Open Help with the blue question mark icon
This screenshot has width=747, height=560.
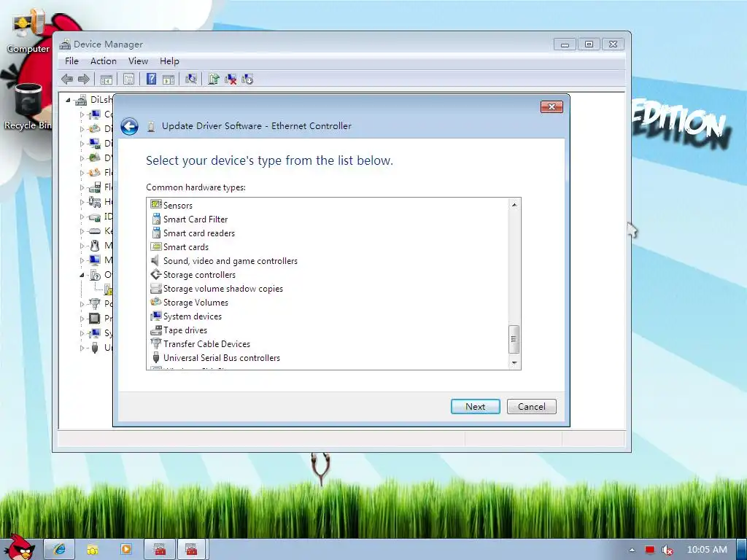(x=151, y=79)
